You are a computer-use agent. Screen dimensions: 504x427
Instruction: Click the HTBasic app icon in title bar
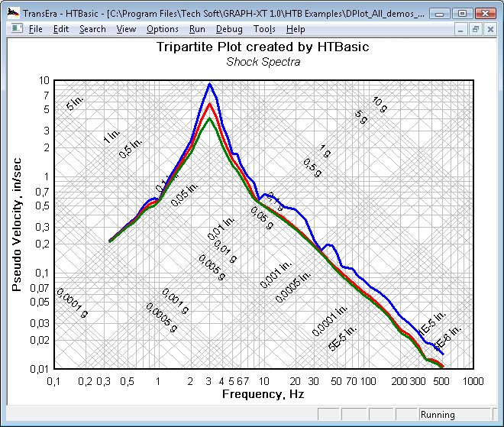tap(14, 13)
